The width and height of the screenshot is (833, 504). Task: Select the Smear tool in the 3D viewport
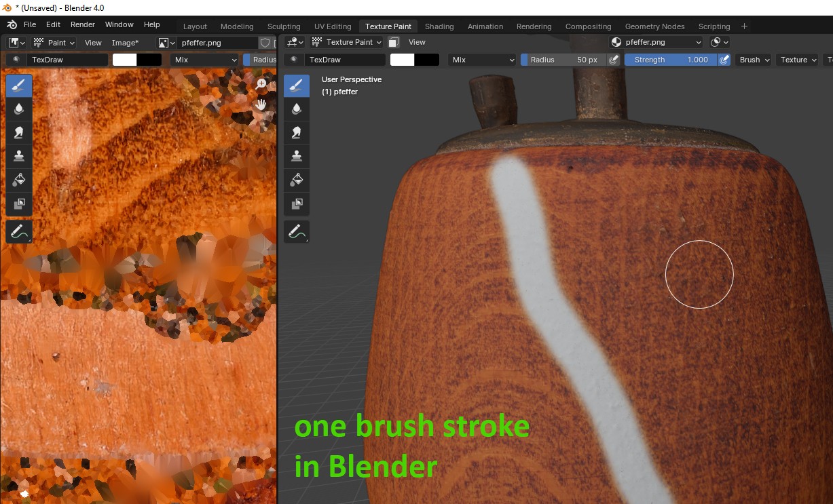(x=297, y=132)
